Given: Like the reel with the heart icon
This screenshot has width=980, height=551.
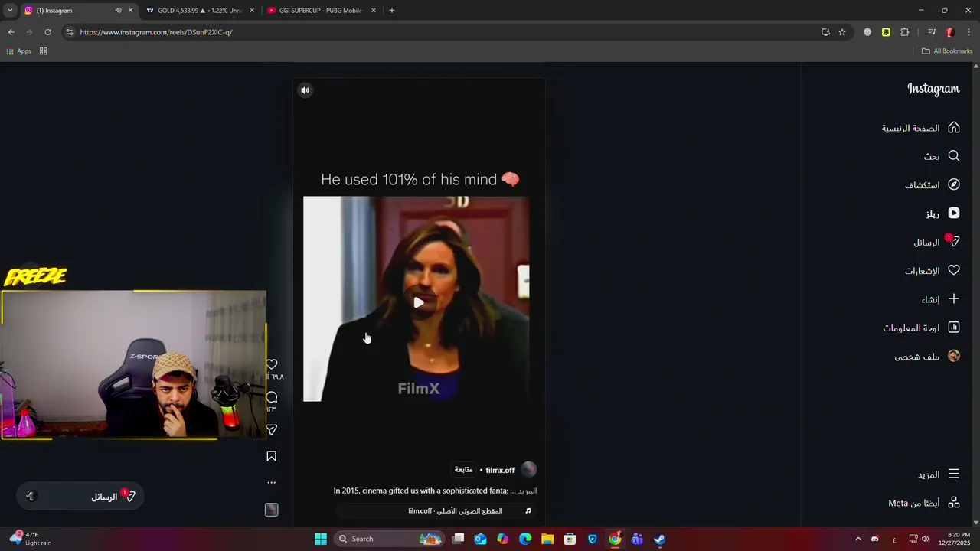Looking at the screenshot, I should click(272, 365).
